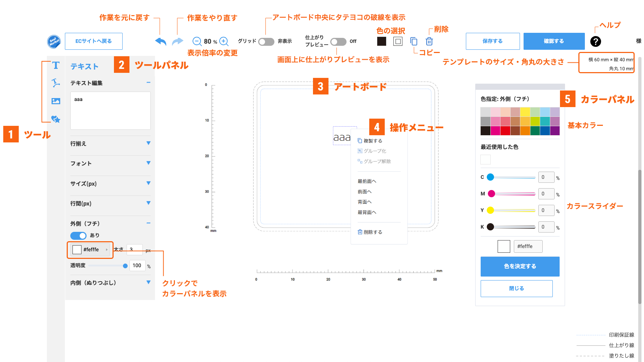Click the cyan C slider handle

pos(490,177)
